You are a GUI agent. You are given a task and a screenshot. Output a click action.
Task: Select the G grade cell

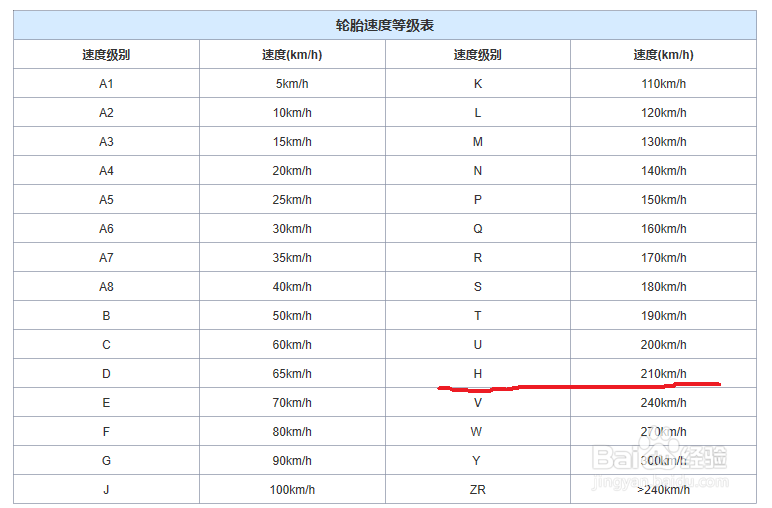coord(106,461)
